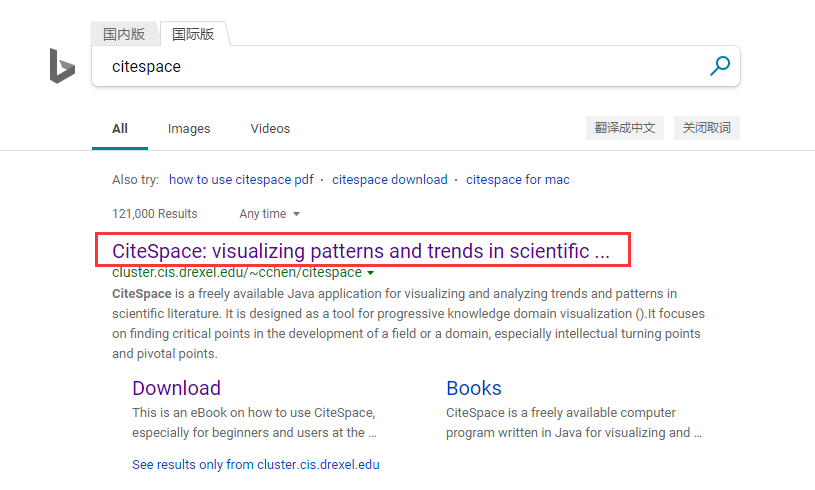Click the green cluster.cis.drexel.edu URL text
Screen dimensions: 815x490
pyautogui.click(x=236, y=273)
